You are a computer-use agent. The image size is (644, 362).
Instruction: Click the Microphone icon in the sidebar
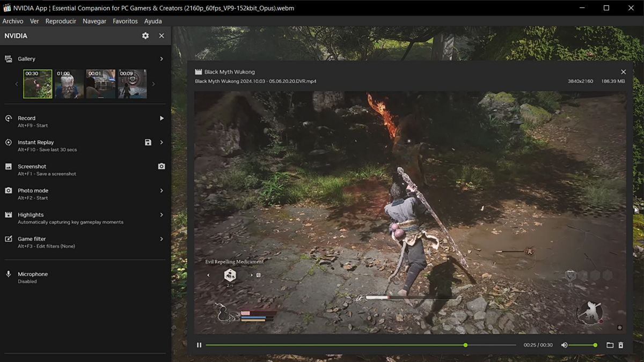tap(8, 274)
